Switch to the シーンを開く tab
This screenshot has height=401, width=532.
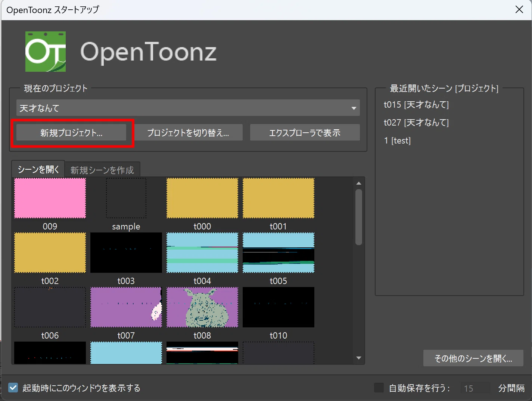point(38,169)
